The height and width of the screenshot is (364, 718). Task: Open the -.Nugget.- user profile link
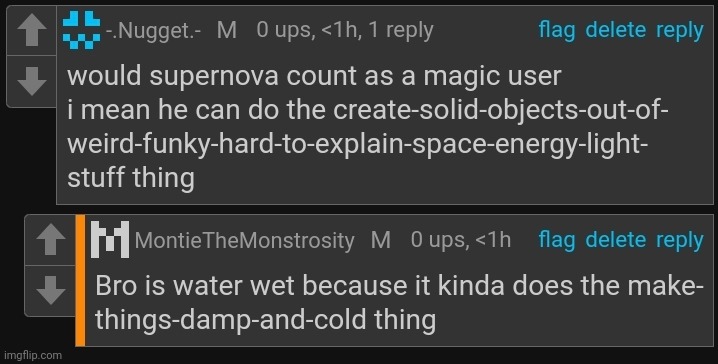153,31
